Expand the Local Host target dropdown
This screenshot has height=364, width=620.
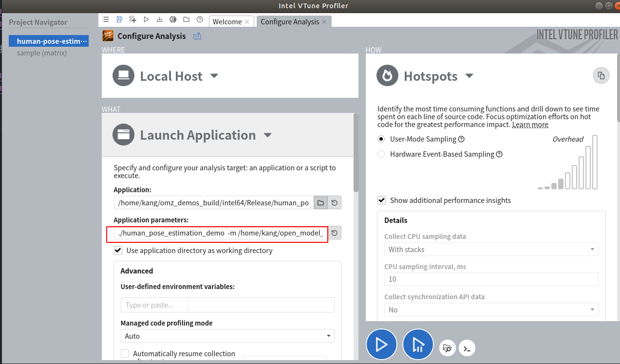(x=214, y=76)
